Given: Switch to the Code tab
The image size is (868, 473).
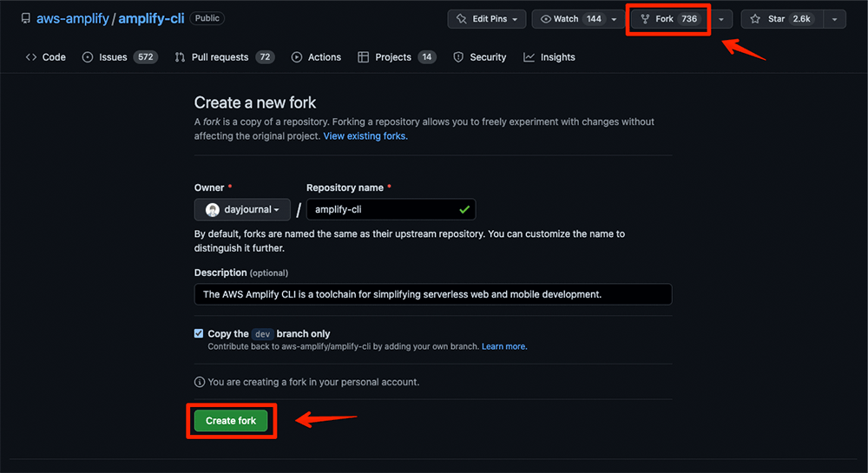Looking at the screenshot, I should [x=46, y=57].
